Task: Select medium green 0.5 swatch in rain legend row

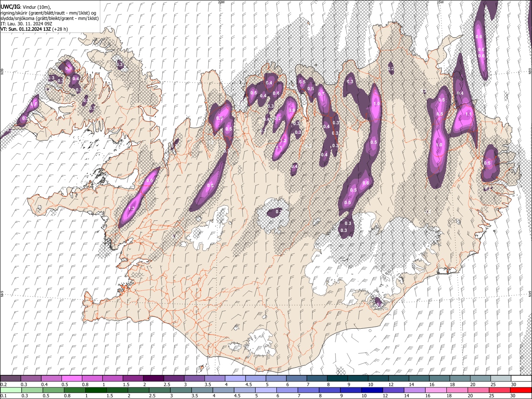Action: coord(53,390)
